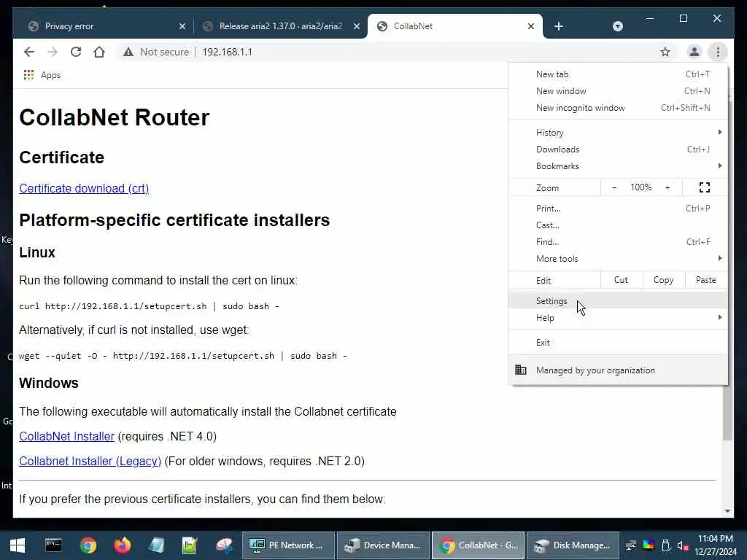
Task: Launch Chrome from the pinned taskbar icon
Action: [88, 545]
